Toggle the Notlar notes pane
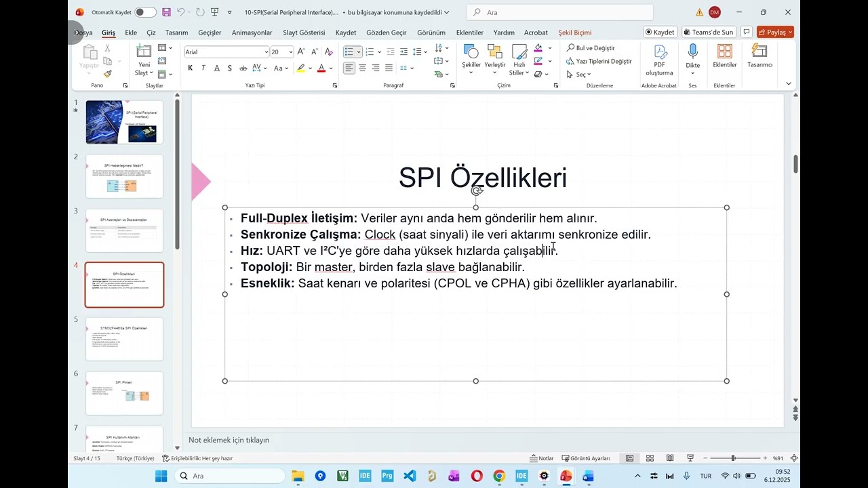This screenshot has height=488, width=868. (542, 458)
